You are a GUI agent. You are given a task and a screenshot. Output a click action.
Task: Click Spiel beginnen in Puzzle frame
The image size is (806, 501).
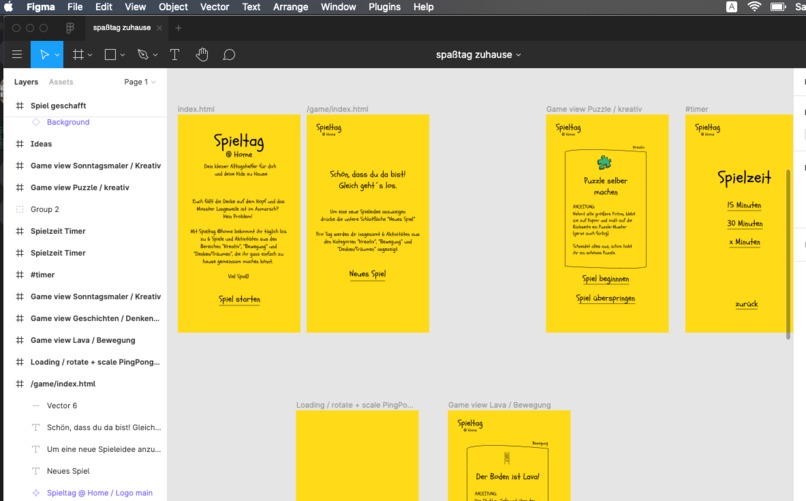click(x=606, y=279)
